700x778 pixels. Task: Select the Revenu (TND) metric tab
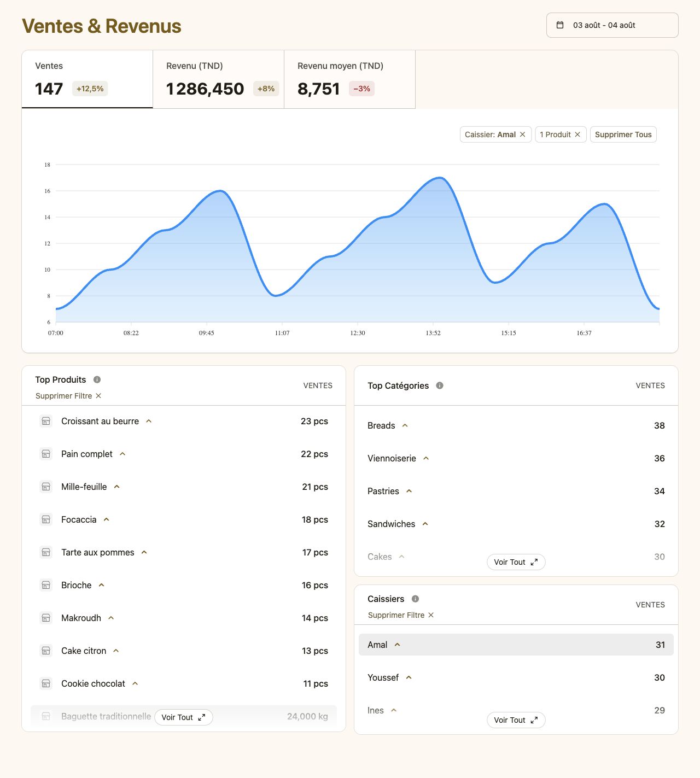click(219, 79)
